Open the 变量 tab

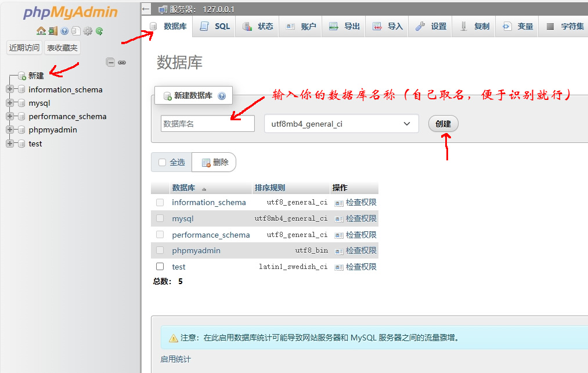517,26
